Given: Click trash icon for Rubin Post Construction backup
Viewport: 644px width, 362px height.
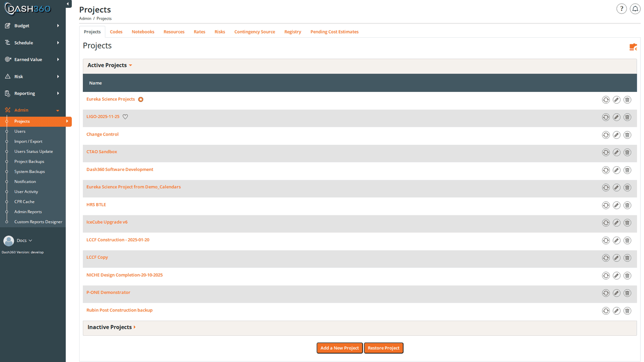Looking at the screenshot, I should (x=627, y=311).
